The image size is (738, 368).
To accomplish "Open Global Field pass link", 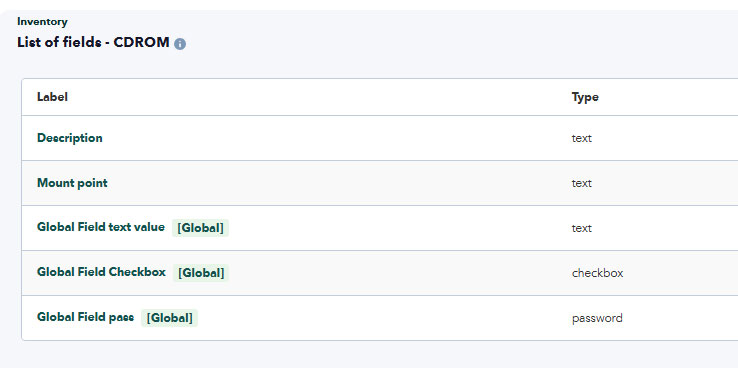I will coord(85,317).
